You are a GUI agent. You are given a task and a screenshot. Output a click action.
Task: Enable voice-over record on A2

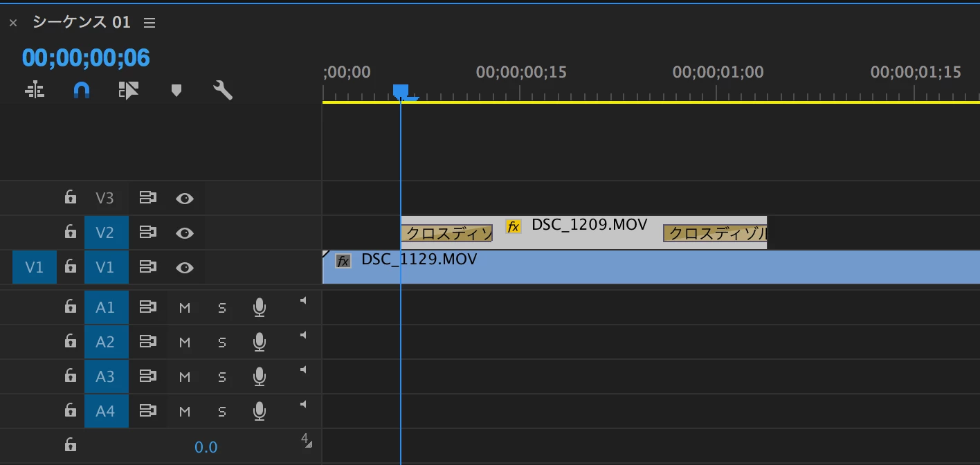click(x=260, y=342)
